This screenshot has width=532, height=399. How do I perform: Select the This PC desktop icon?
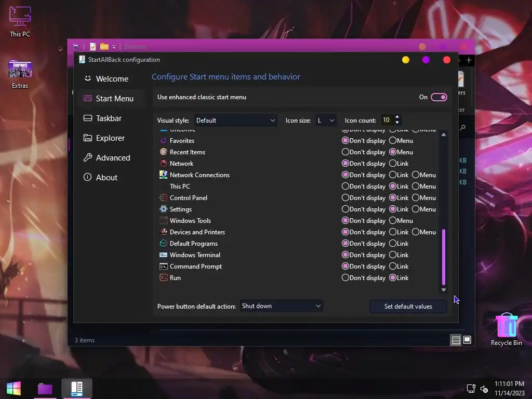[20, 22]
